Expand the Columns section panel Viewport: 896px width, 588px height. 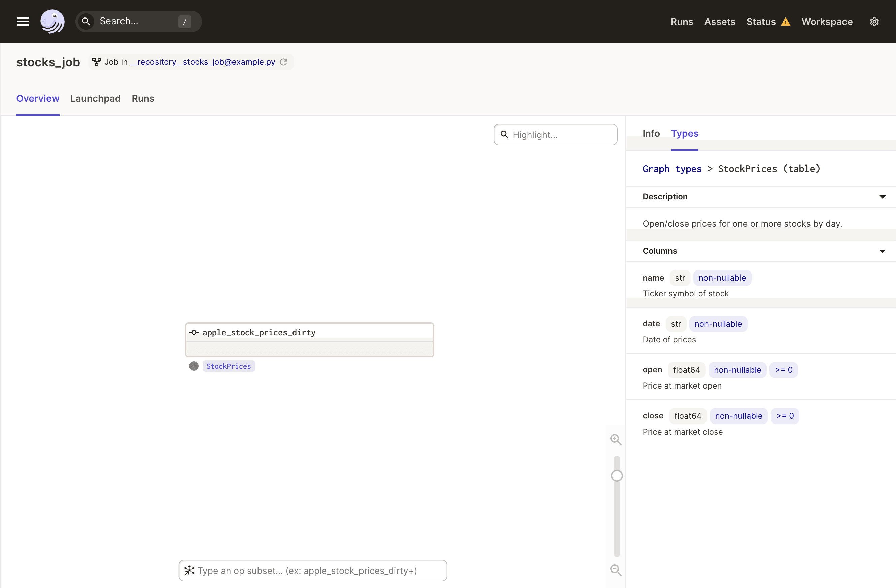885,250
